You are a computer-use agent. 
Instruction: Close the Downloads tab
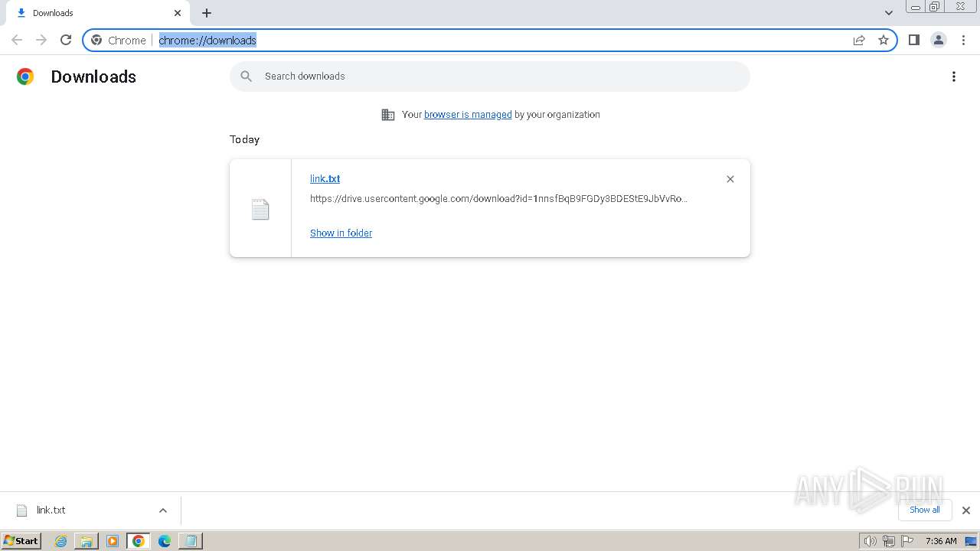[178, 13]
